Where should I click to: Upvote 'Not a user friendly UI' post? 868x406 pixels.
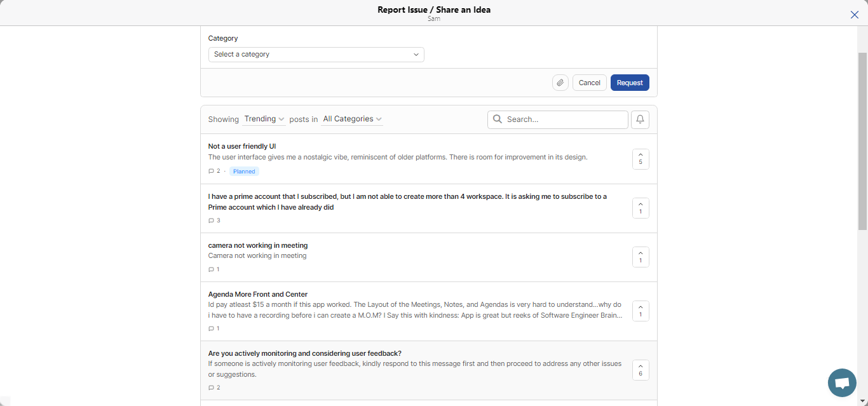pos(640,158)
